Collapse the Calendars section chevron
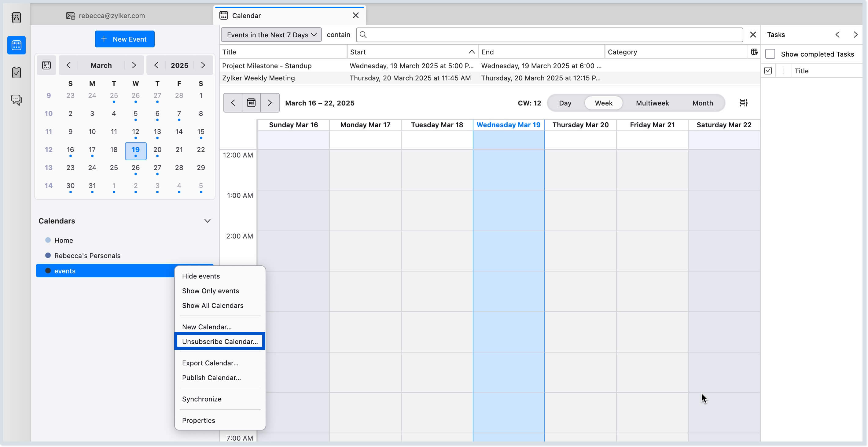The image size is (868, 447). (207, 221)
